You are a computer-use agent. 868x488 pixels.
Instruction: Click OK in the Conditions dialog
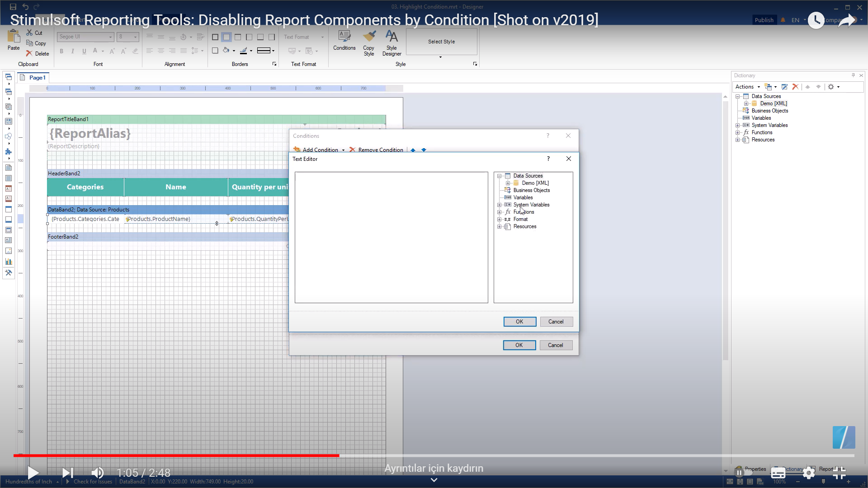point(519,345)
